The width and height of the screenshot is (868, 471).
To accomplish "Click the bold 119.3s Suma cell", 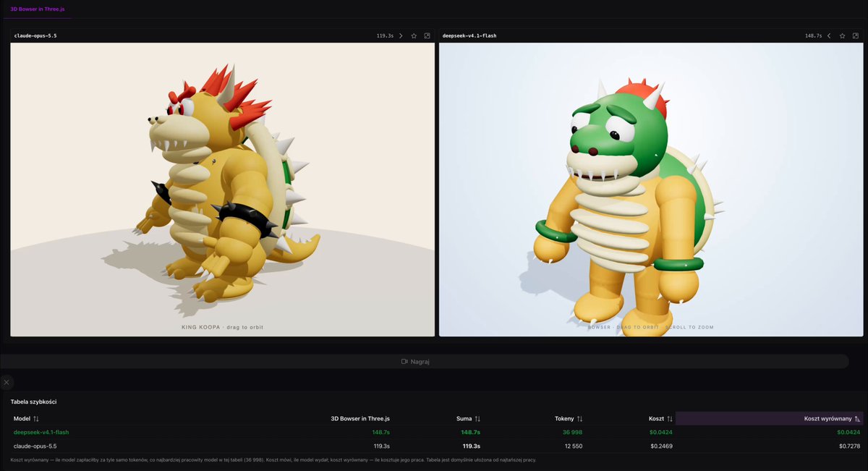I will pyautogui.click(x=472, y=446).
